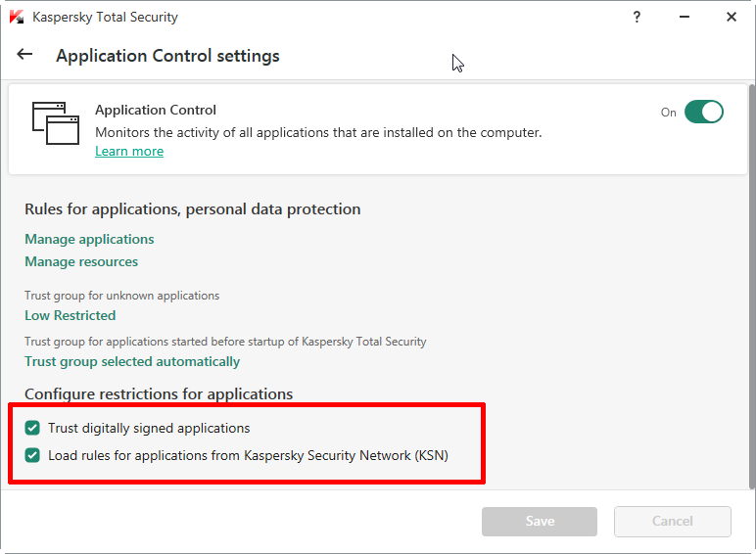This screenshot has width=756, height=554.
Task: Click the Kaspersky logo icon in title bar
Action: tap(17, 17)
